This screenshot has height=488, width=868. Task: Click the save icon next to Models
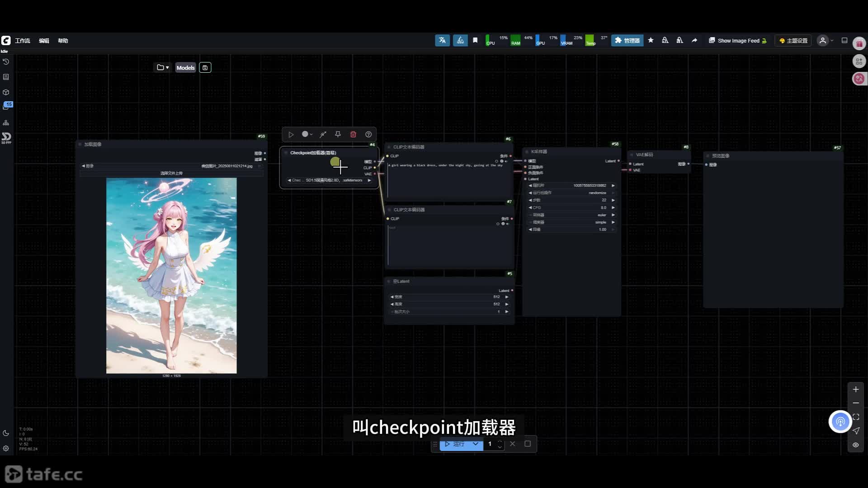click(205, 68)
